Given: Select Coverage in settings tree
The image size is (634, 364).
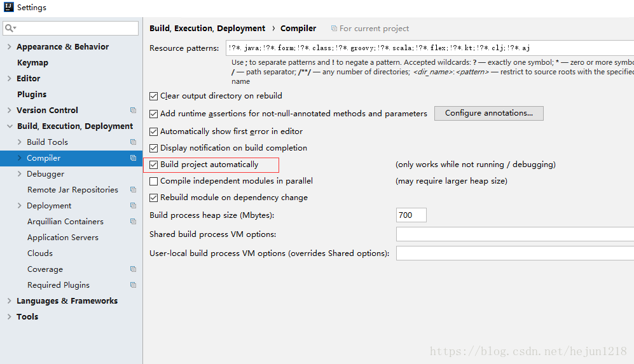Looking at the screenshot, I should pos(45,269).
